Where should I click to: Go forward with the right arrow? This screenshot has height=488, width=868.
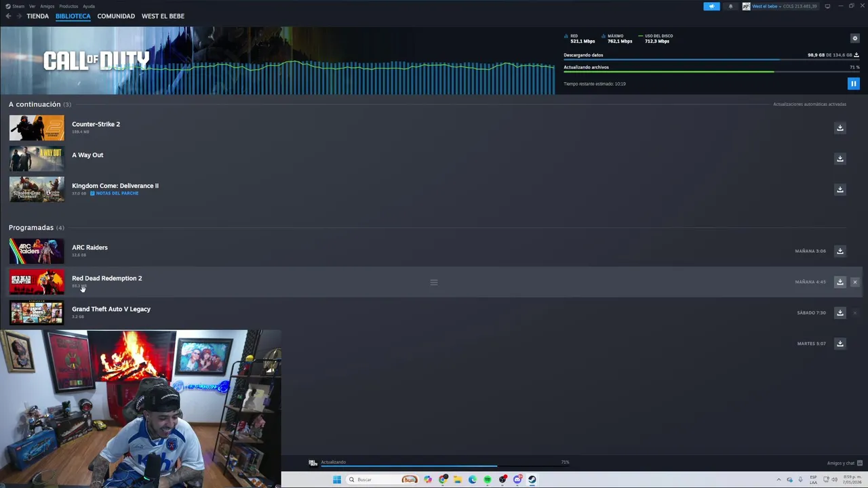coord(18,16)
